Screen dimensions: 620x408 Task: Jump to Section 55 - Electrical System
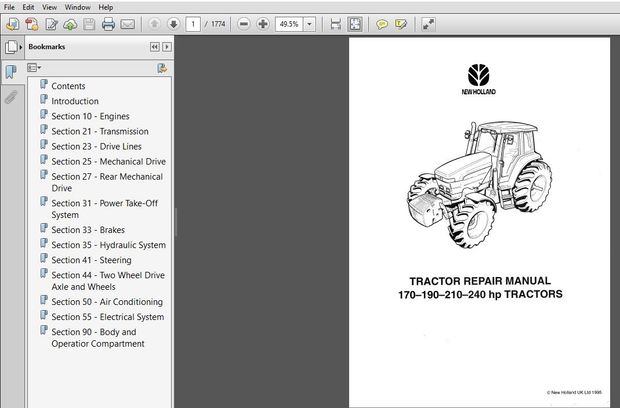point(107,317)
